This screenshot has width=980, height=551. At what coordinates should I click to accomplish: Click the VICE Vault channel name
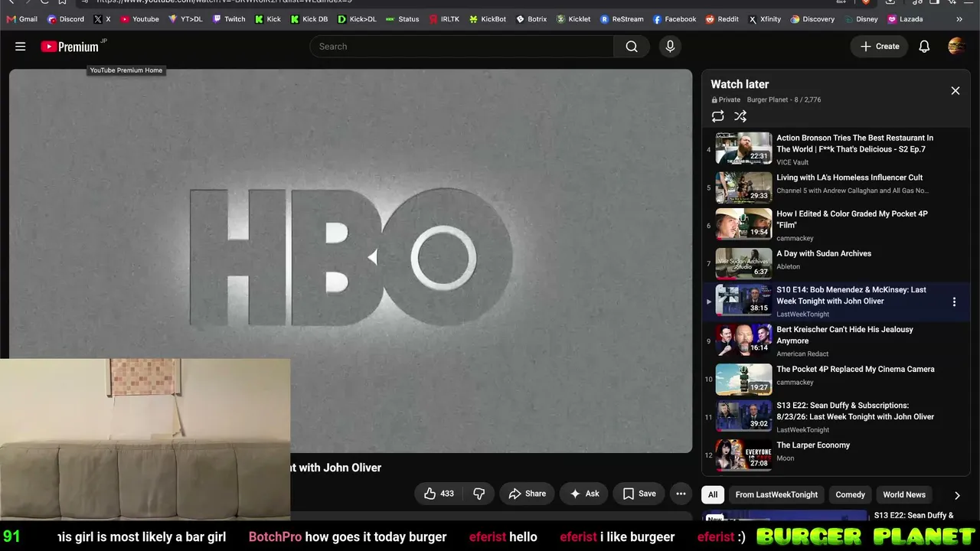click(x=792, y=162)
